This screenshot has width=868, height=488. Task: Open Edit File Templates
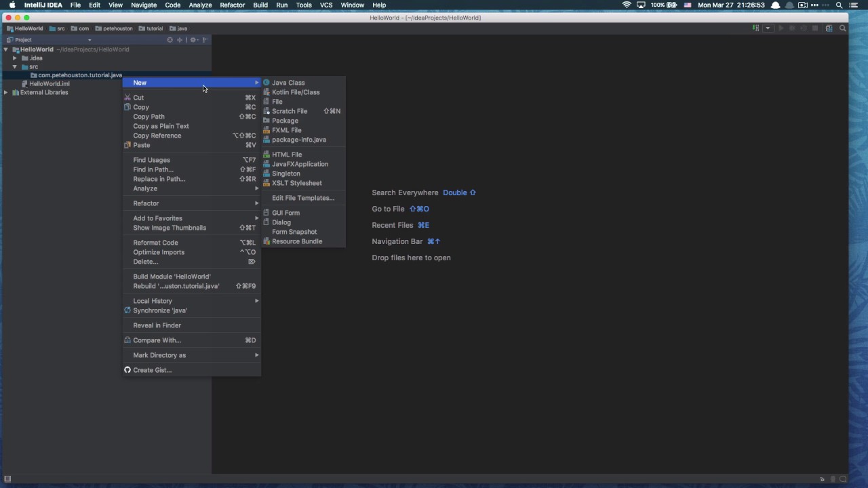[x=303, y=198]
